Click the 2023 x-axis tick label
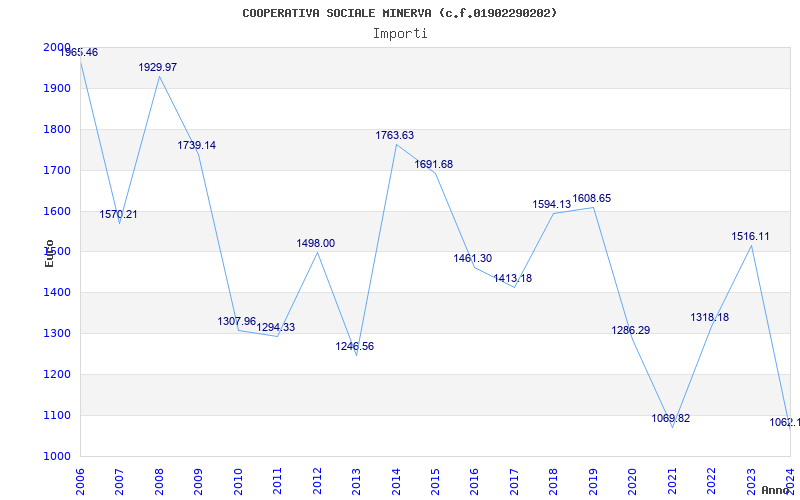Image resolution: width=800 pixels, height=500 pixels. click(751, 481)
